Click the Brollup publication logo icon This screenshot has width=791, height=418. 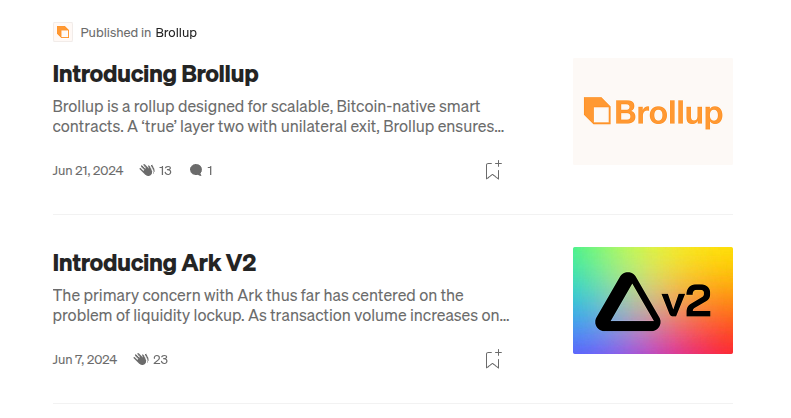click(63, 32)
